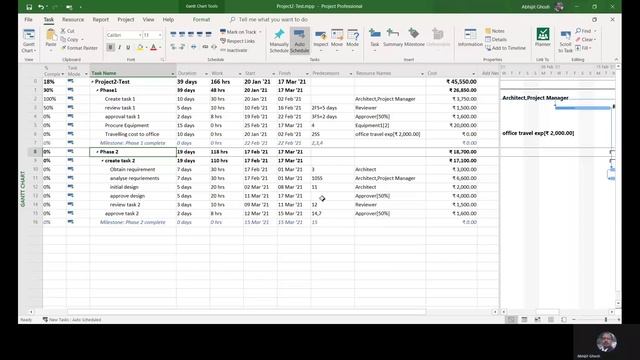Insert a Milestone
640x360 pixels.
pyautogui.click(x=414, y=38)
